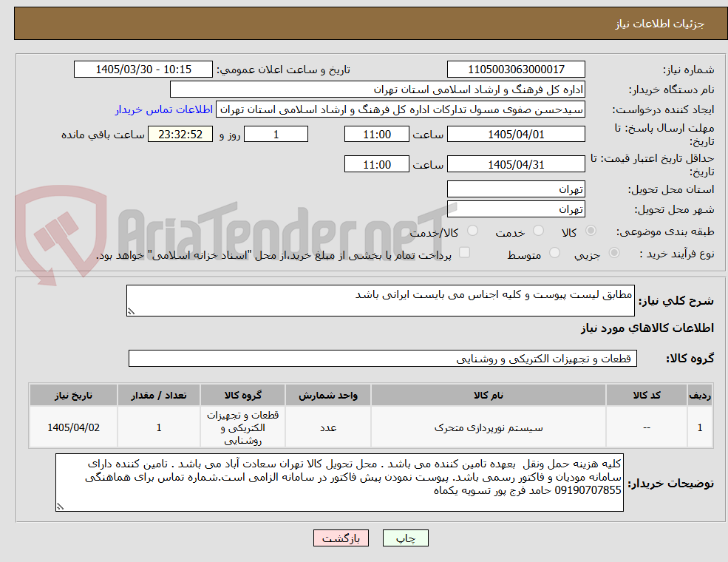The width and height of the screenshot is (728, 562).
Task: Open اطلاعات تماس خریدار link
Action: tap(164, 109)
